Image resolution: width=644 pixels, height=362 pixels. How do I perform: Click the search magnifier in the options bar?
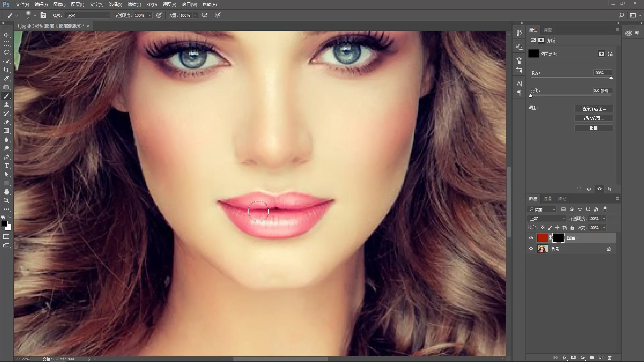tap(621, 15)
